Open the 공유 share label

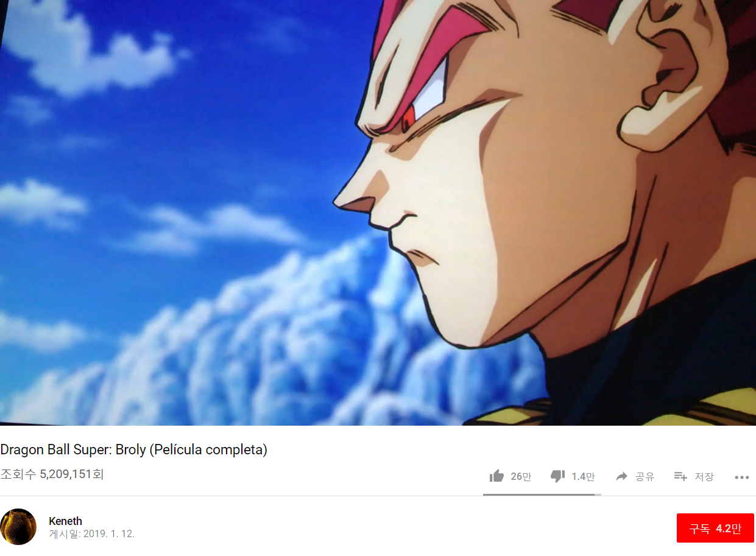(645, 477)
